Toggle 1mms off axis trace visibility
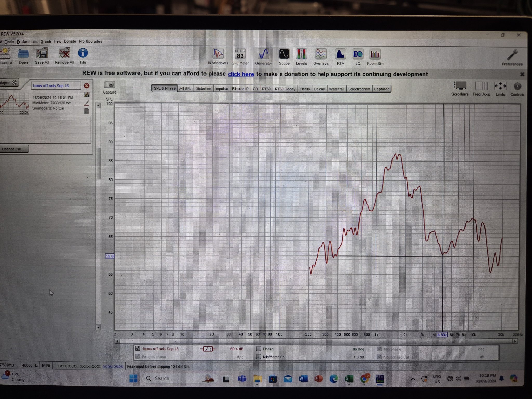532x399 pixels. click(138, 348)
